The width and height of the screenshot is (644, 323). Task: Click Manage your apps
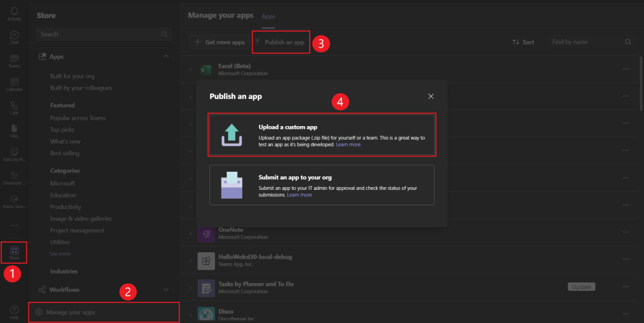pos(104,312)
